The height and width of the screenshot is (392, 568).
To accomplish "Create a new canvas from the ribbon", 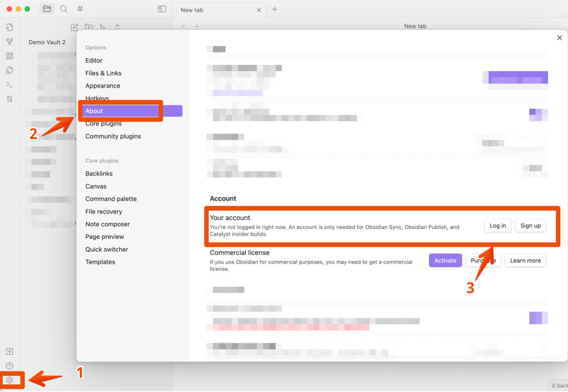I will click(x=10, y=56).
